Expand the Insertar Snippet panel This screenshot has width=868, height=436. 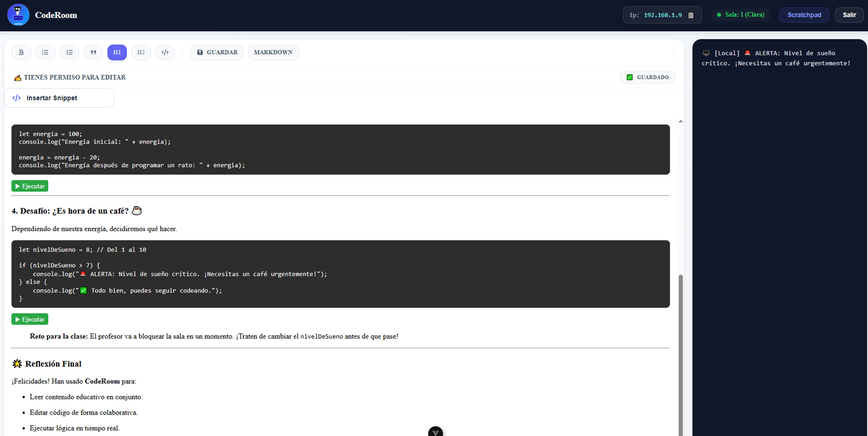click(59, 98)
